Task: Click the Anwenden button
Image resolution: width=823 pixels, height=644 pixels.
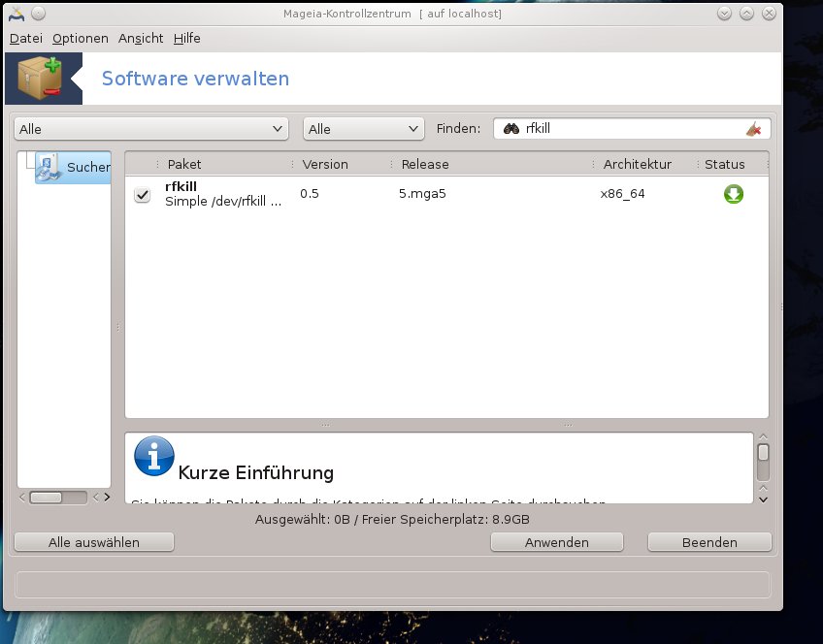Action: point(557,542)
